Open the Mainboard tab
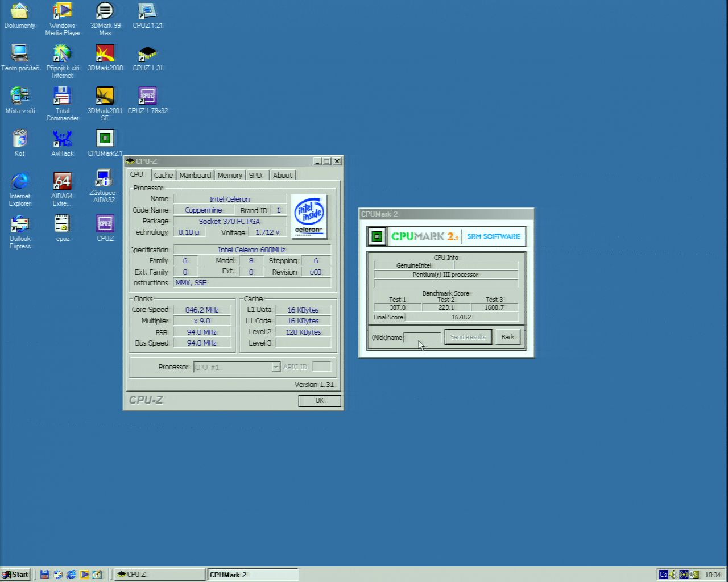This screenshot has width=728, height=582. 195,176
